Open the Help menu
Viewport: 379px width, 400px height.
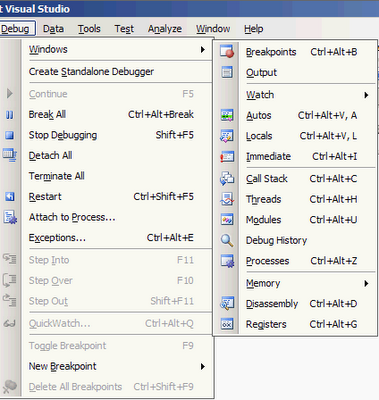coord(254,29)
